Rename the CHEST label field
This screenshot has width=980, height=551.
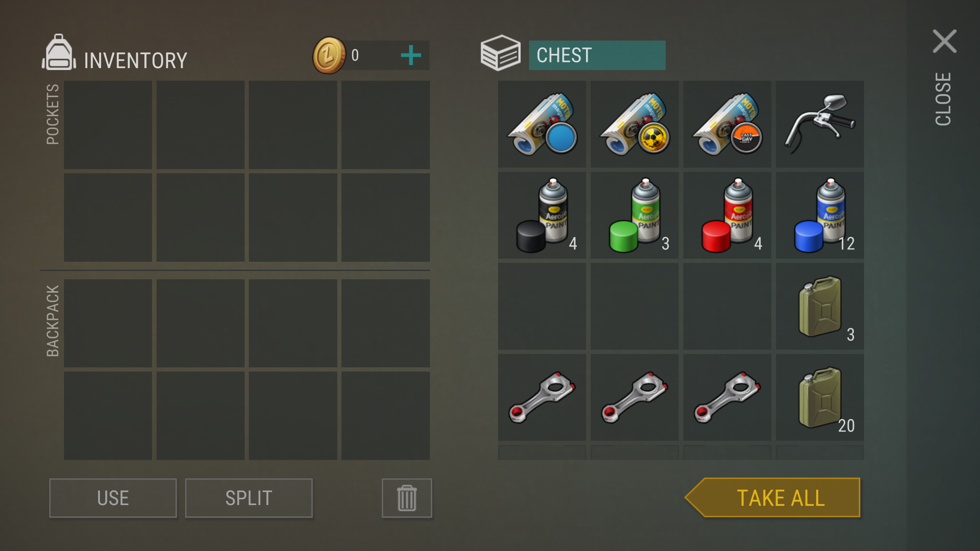click(x=597, y=55)
